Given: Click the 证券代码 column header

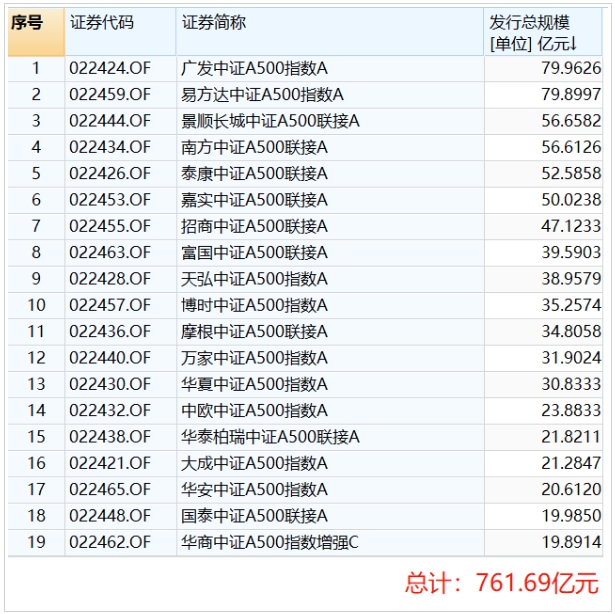Looking at the screenshot, I should [120, 32].
